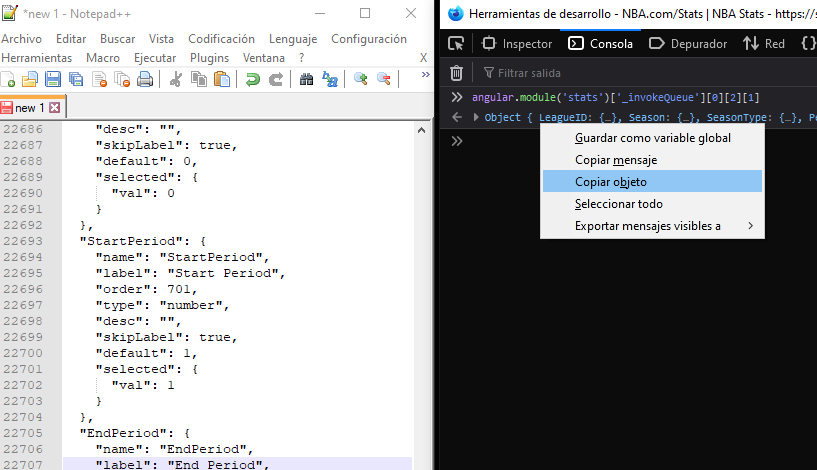The height and width of the screenshot is (470, 817).
Task: Click the "order": 701 line
Action: click(146, 289)
